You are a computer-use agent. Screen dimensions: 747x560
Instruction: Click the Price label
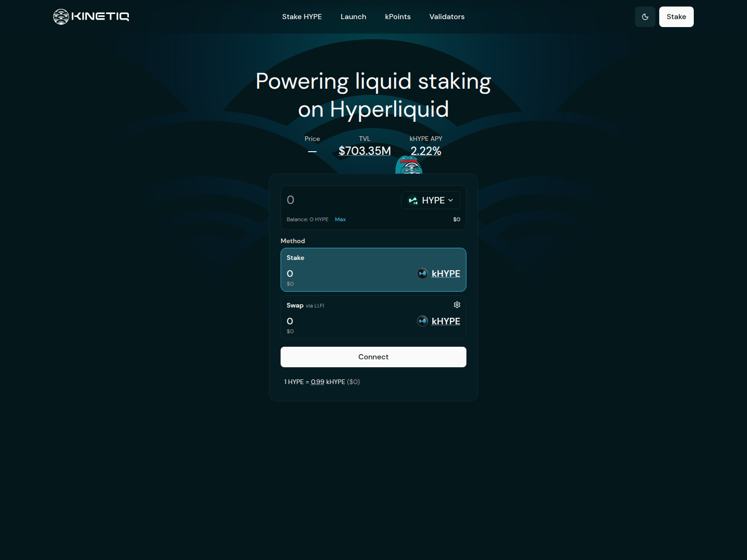point(312,139)
